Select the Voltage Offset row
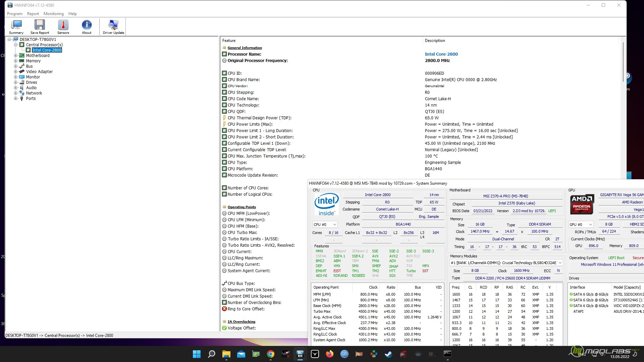 (x=264, y=328)
